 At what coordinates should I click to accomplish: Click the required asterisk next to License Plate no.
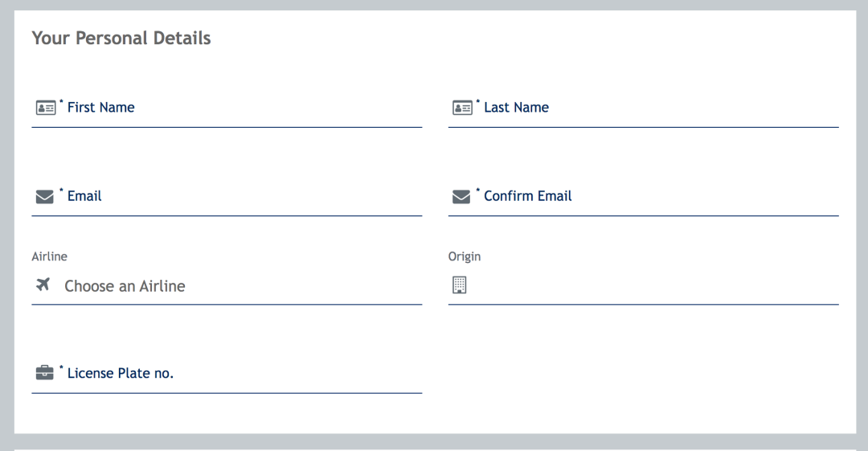click(x=61, y=367)
